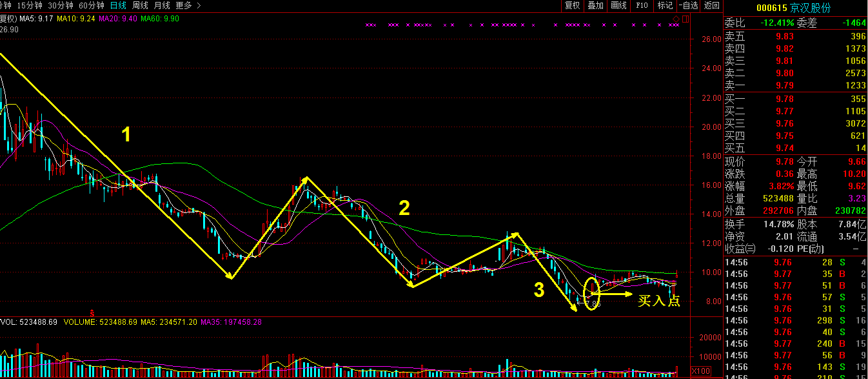The height and width of the screenshot is (379, 868).
Task: Click the 叠加 overlay button
Action: [595, 5]
